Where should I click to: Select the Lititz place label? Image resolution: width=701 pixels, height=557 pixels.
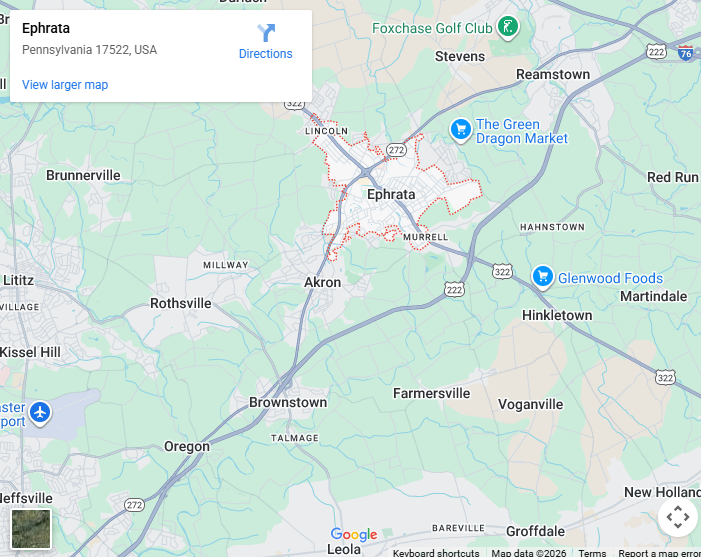(18, 280)
